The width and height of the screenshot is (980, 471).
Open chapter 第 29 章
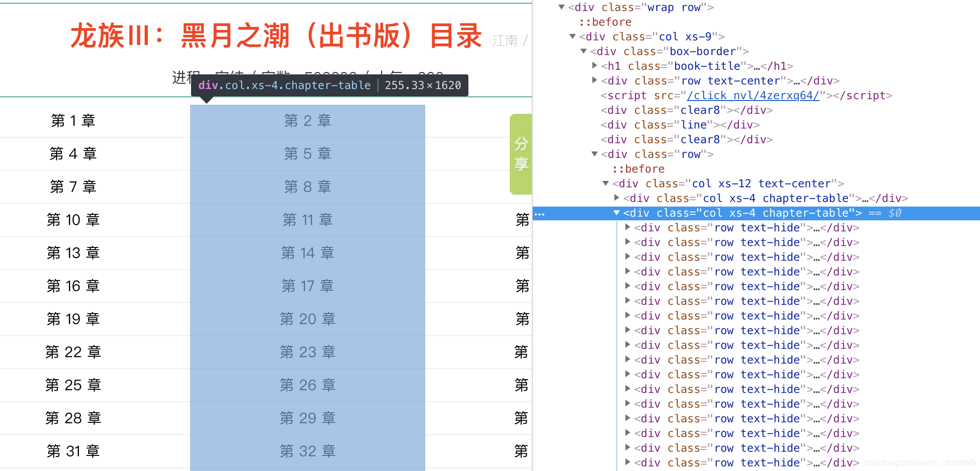308,418
